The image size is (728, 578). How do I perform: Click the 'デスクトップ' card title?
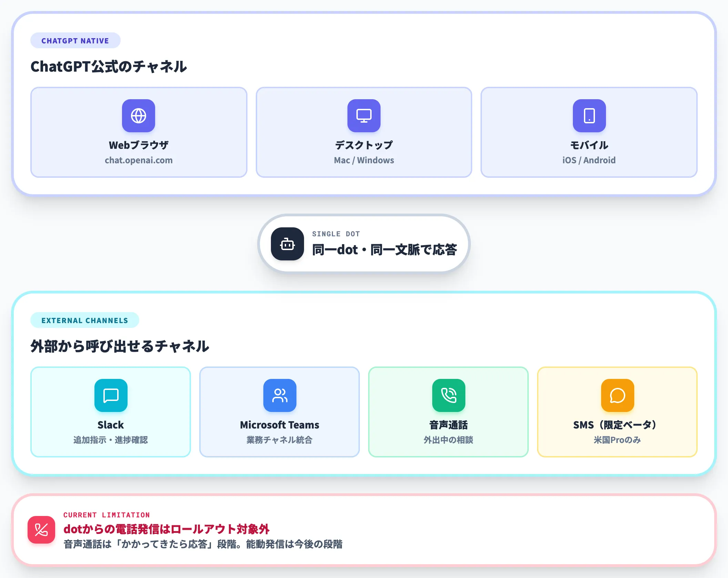364,145
